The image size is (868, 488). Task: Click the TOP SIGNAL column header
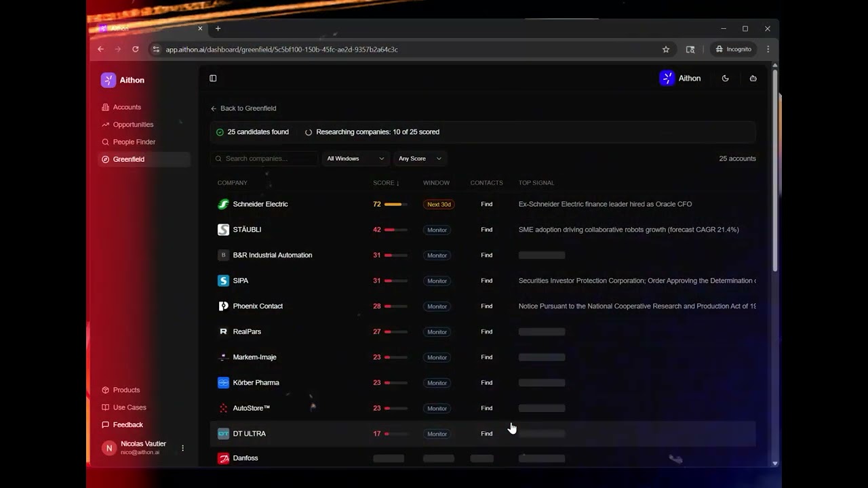(x=536, y=183)
